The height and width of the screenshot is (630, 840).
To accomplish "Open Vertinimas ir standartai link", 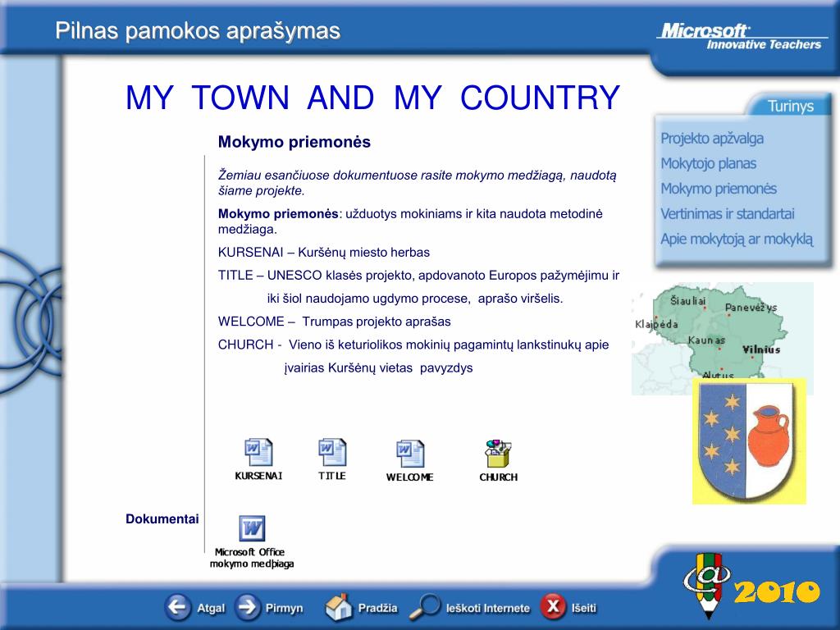I will (x=727, y=214).
